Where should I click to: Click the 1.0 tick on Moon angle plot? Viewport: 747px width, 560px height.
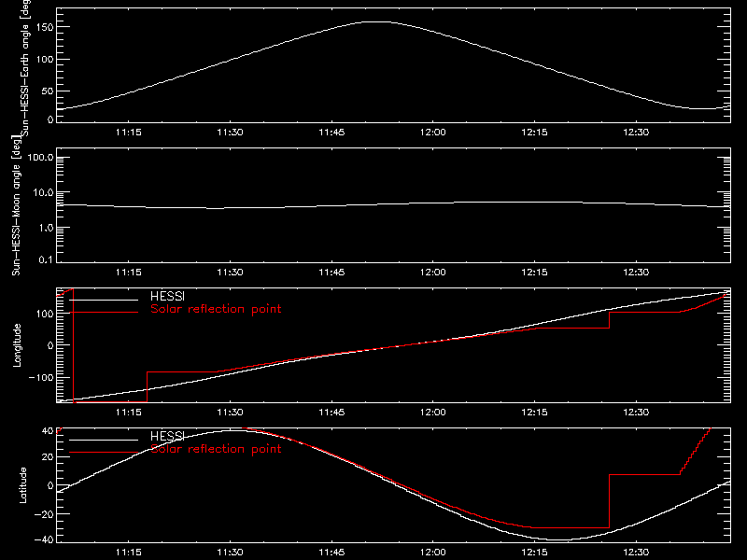click(x=46, y=228)
